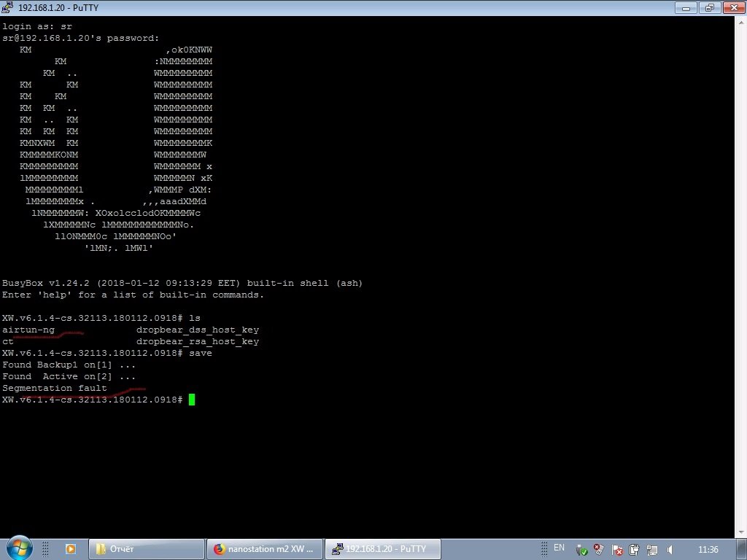Click the 'ct' entry in ls output
This screenshot has width=747, height=560.
(x=8, y=341)
